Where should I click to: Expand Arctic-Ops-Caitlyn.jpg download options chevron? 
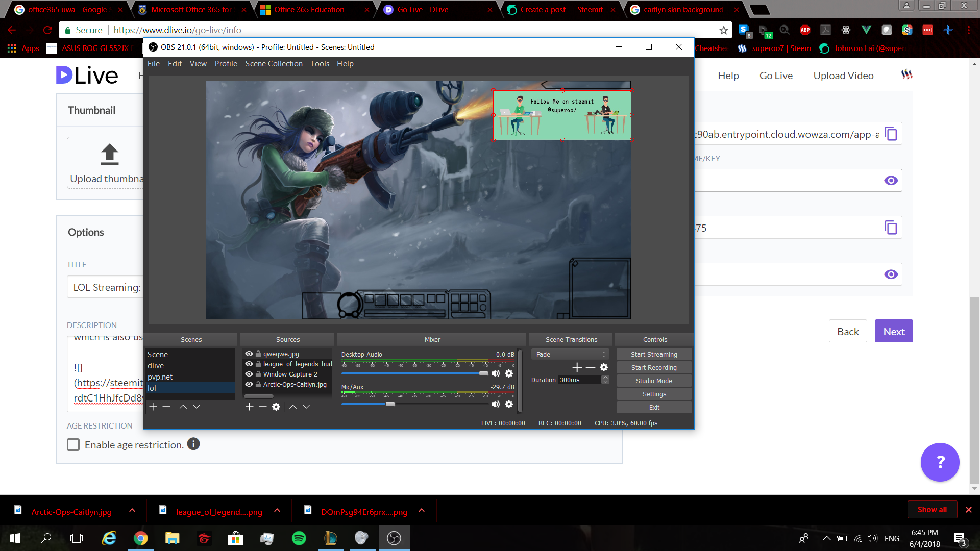[x=132, y=510]
